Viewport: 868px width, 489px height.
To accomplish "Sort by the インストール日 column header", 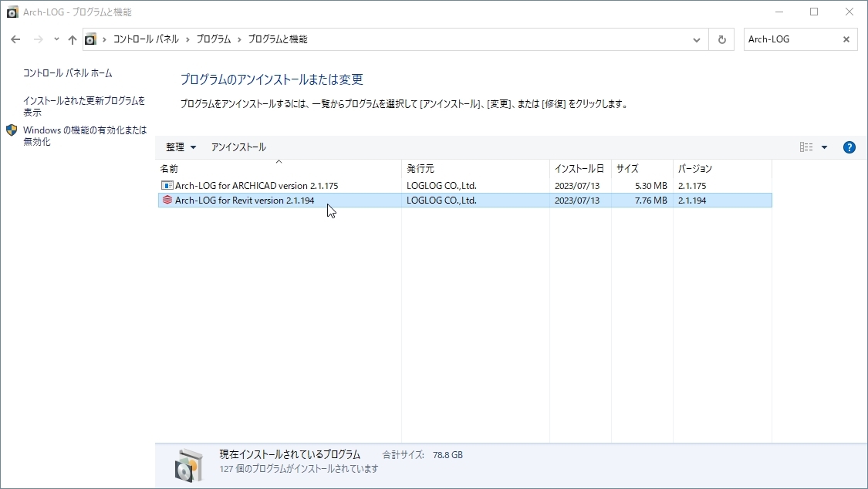I will (580, 169).
